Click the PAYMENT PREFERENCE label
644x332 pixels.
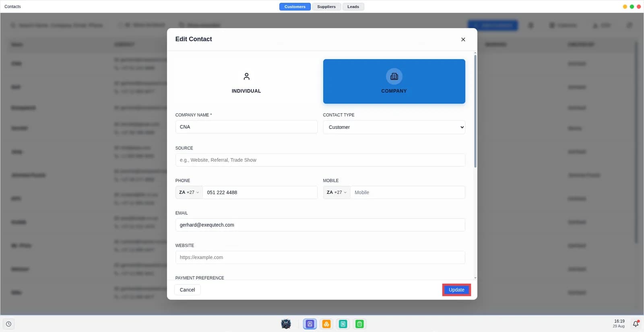point(200,278)
